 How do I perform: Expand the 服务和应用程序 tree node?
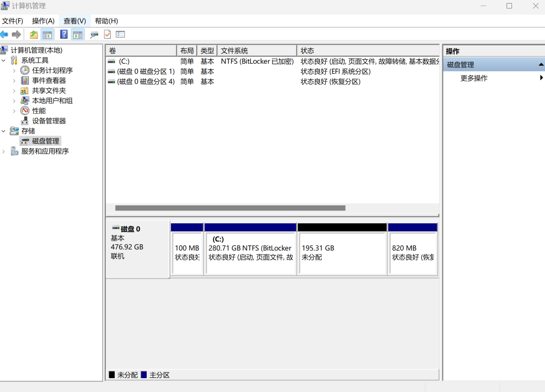click(4, 151)
